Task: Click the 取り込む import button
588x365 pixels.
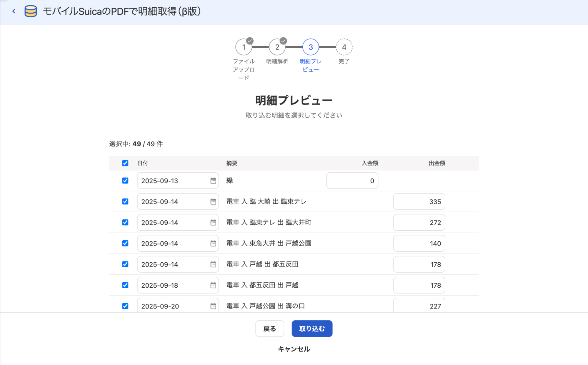Action: tap(312, 329)
